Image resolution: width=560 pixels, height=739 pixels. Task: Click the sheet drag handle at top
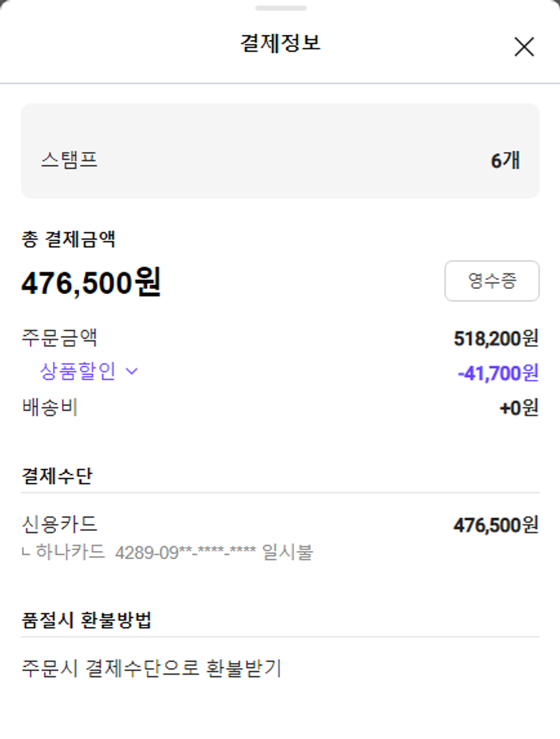280,8
